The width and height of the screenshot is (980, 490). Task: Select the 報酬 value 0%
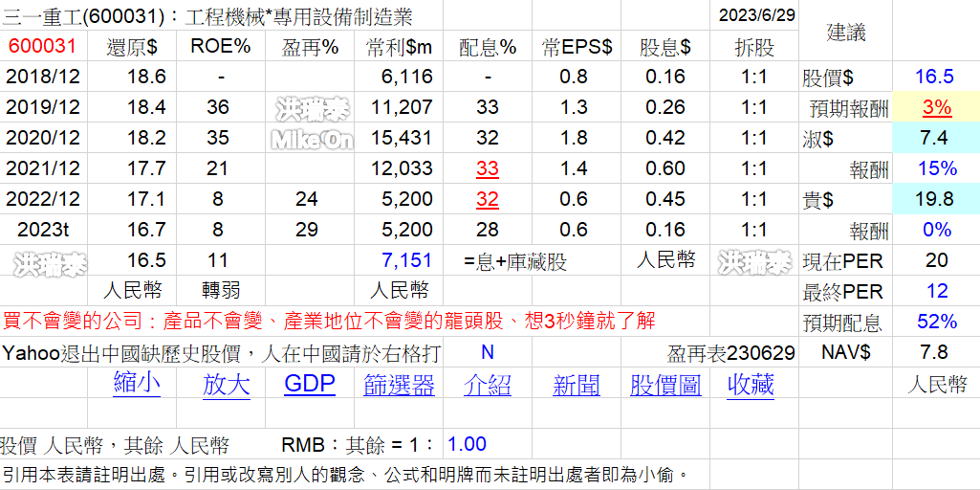[x=936, y=230]
